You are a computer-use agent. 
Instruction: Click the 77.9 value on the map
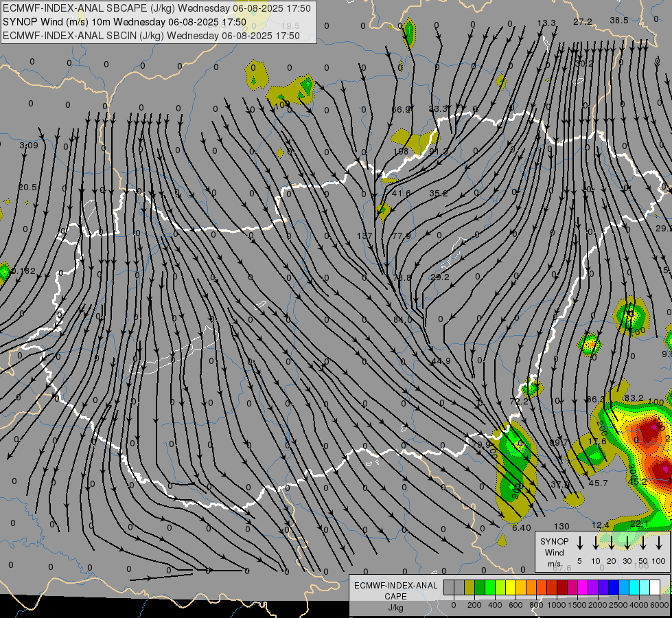click(402, 236)
